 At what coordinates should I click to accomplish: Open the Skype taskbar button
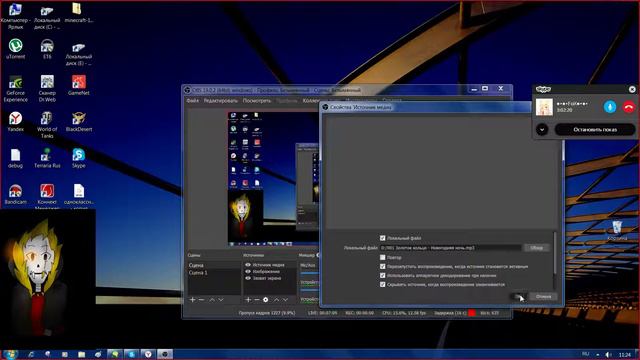tap(131, 354)
